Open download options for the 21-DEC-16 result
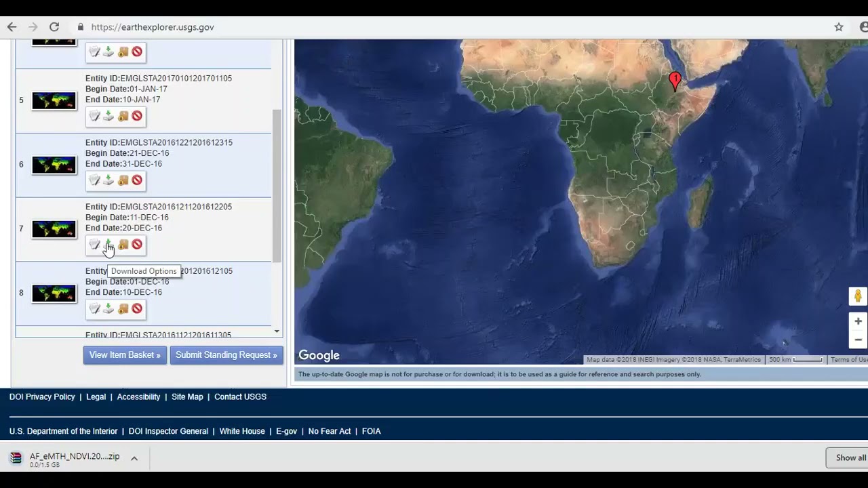Screen dimensions: 868x488 point(108,180)
